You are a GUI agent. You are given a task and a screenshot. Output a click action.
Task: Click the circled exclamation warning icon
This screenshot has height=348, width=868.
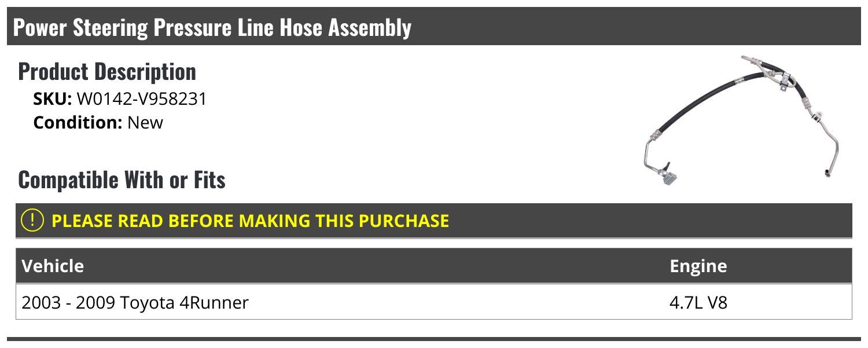click(x=32, y=221)
